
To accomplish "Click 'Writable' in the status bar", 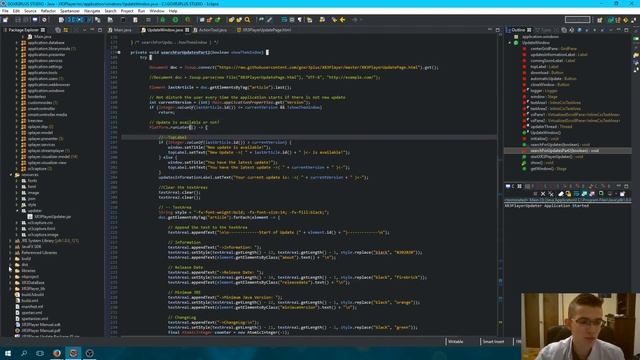I will point(456,342).
